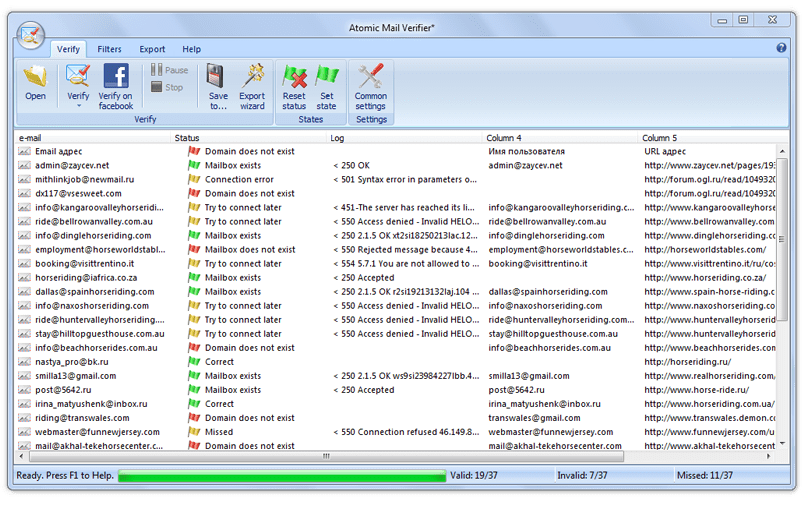
Task: Click the Column 5 header
Action: 713,138
